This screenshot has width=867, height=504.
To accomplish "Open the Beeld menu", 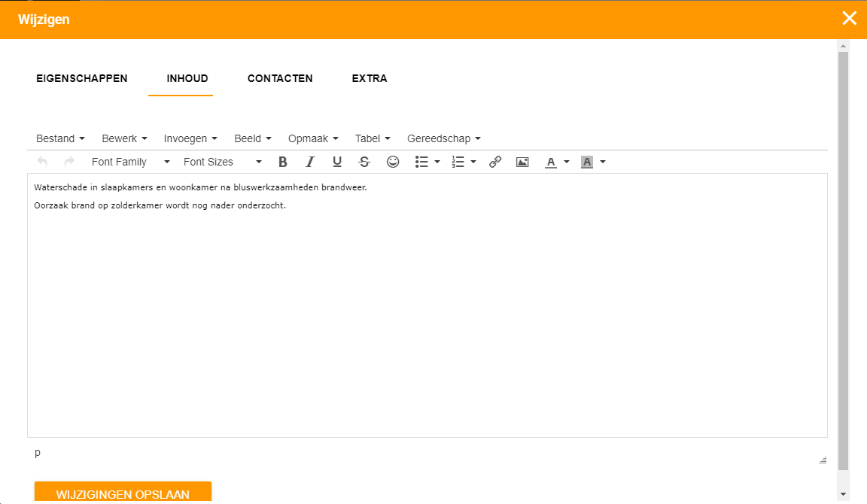I will click(x=253, y=138).
